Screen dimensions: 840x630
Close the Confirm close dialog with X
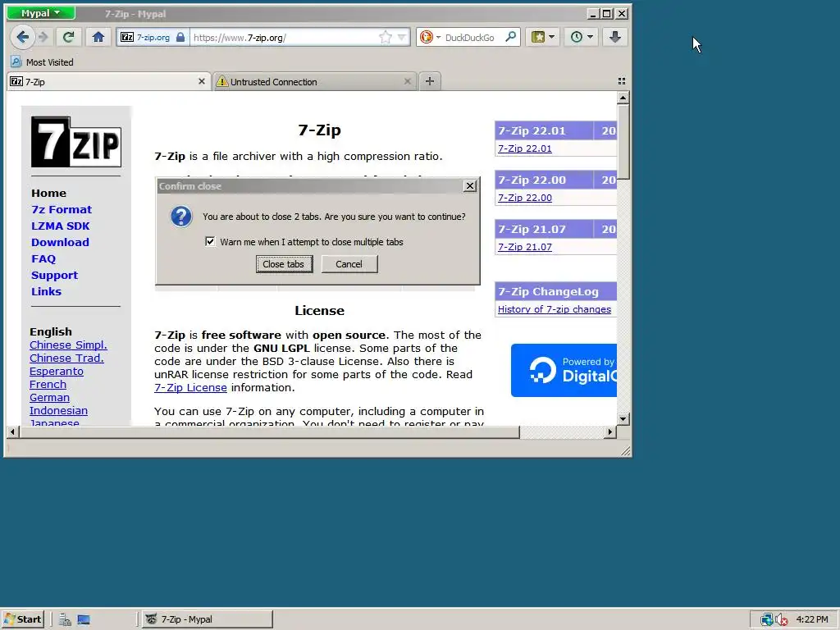470,186
